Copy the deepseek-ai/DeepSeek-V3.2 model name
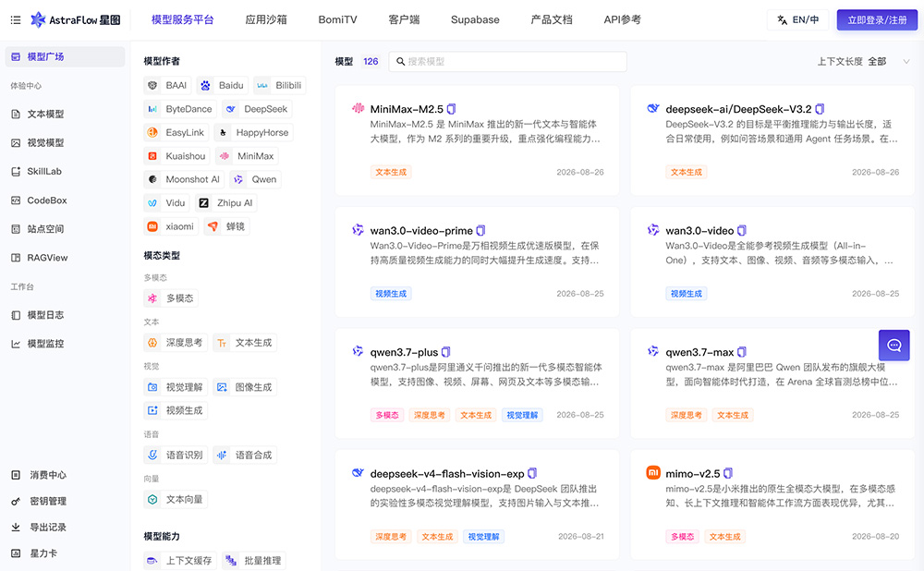The width and height of the screenshot is (924, 571). pyautogui.click(x=820, y=109)
